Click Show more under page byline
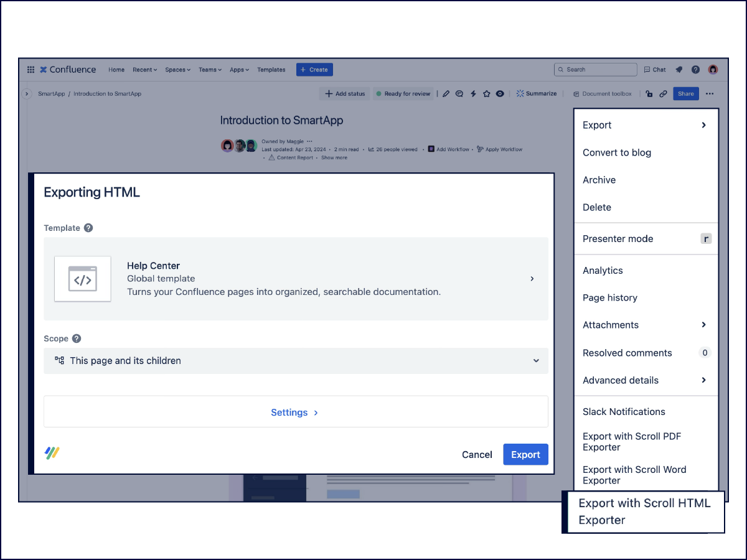The image size is (747, 560). coord(334,157)
